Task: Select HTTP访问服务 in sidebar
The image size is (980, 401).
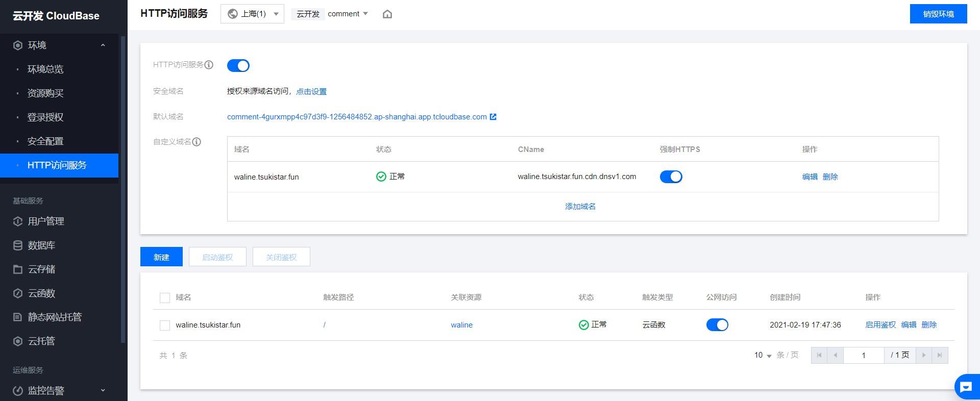Action: [59, 165]
